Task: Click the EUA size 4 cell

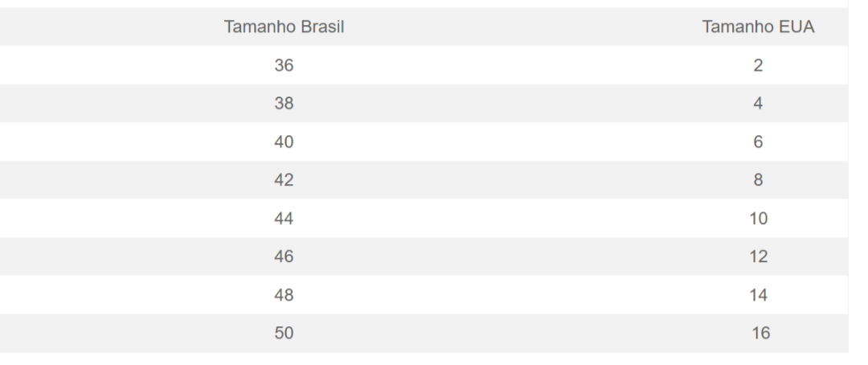Action: [758, 104]
